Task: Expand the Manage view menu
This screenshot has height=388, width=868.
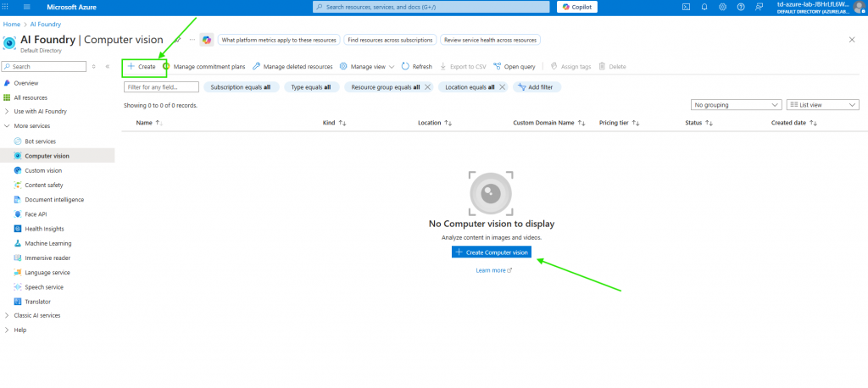Action: 367,66
